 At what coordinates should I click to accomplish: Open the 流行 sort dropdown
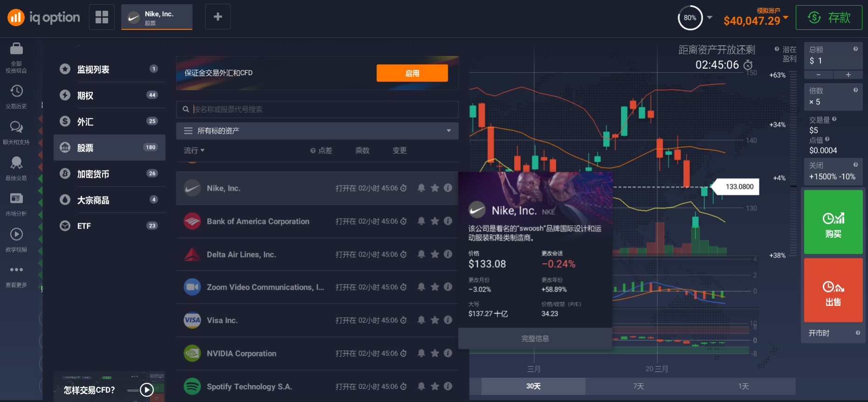pyautogui.click(x=194, y=151)
